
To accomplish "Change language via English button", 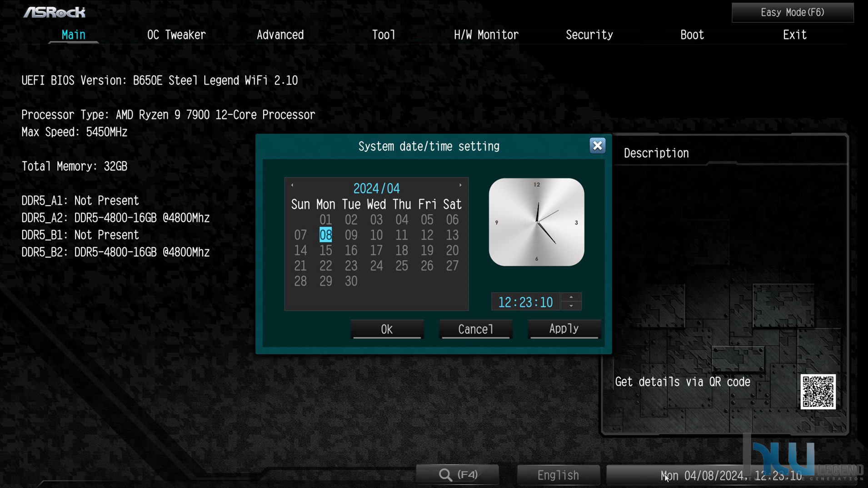I will [558, 475].
